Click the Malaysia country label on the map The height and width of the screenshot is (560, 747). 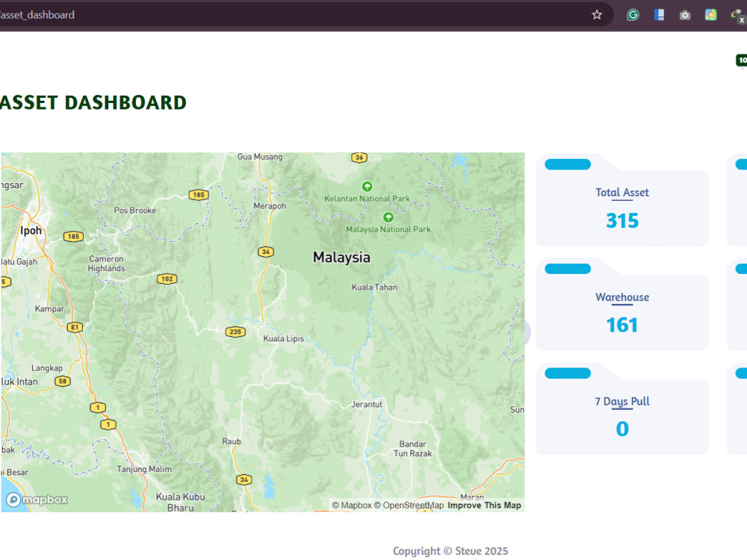(341, 257)
